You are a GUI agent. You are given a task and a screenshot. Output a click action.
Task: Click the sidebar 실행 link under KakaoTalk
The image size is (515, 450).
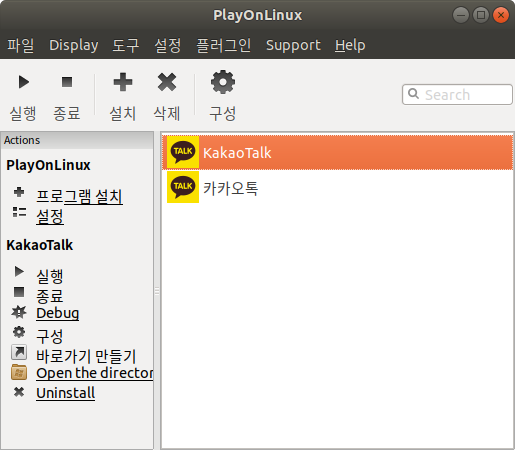pos(50,276)
